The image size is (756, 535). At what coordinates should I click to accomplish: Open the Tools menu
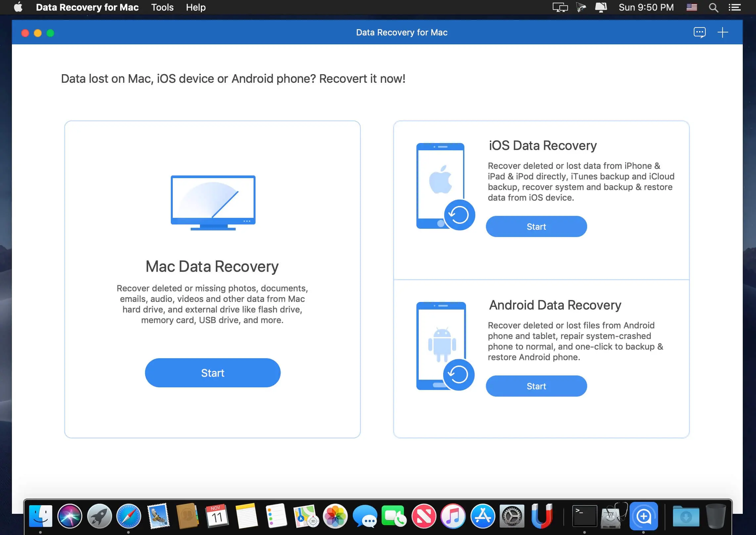click(x=162, y=7)
